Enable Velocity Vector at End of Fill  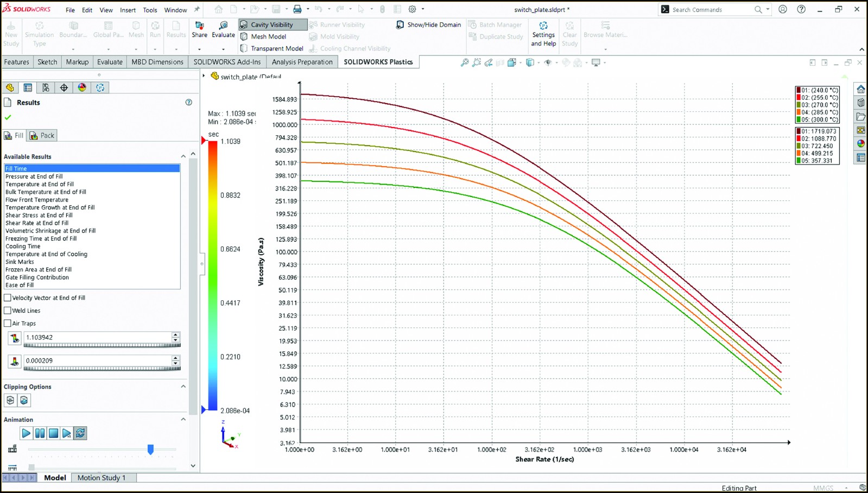[8, 298]
